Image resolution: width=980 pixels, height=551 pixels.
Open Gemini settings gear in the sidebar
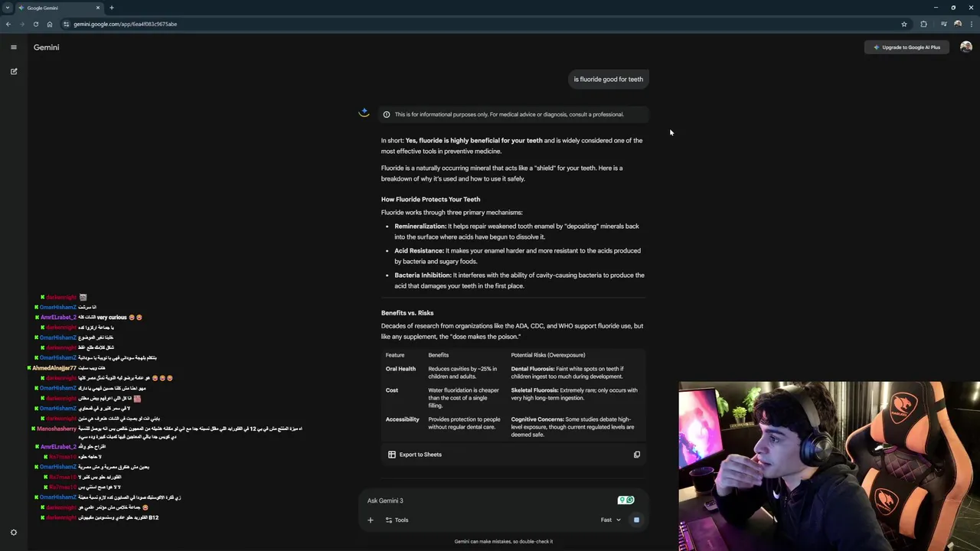[13, 533]
